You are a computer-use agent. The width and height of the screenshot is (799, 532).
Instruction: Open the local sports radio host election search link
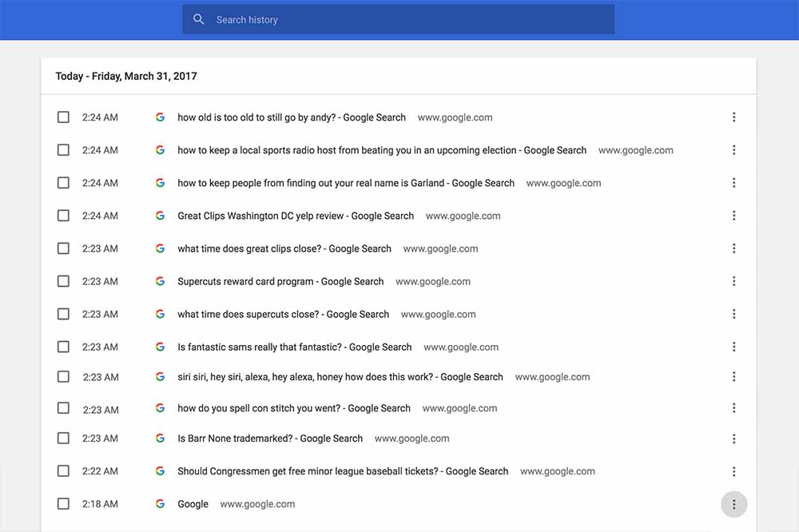382,150
